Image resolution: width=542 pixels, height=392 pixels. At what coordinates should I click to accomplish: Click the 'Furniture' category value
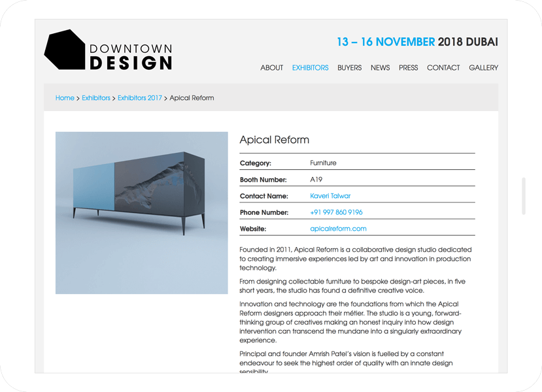(x=323, y=163)
